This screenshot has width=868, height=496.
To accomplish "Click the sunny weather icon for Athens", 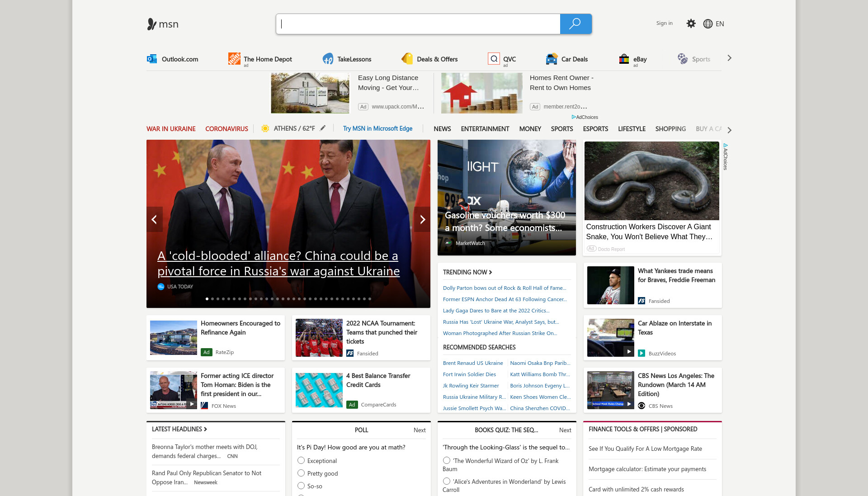I will [x=265, y=128].
